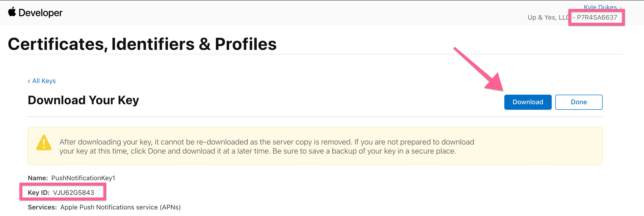Click the Name label

[38, 178]
